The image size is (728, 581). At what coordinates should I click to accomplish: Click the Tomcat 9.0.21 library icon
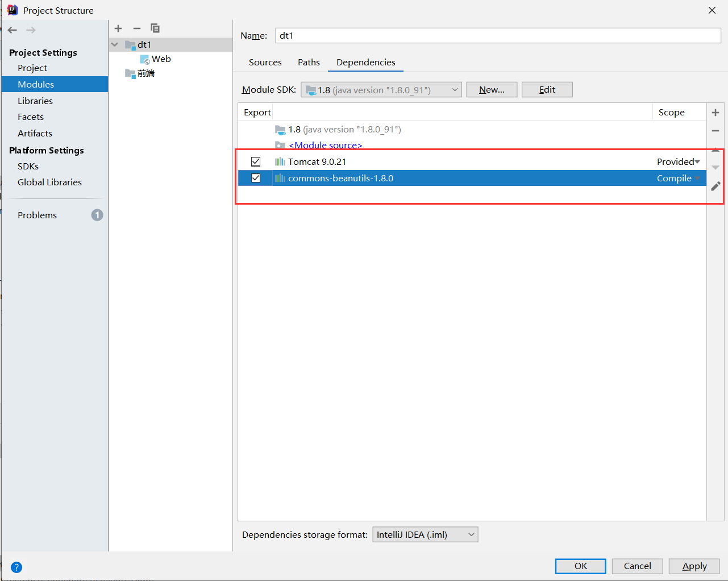coord(280,162)
